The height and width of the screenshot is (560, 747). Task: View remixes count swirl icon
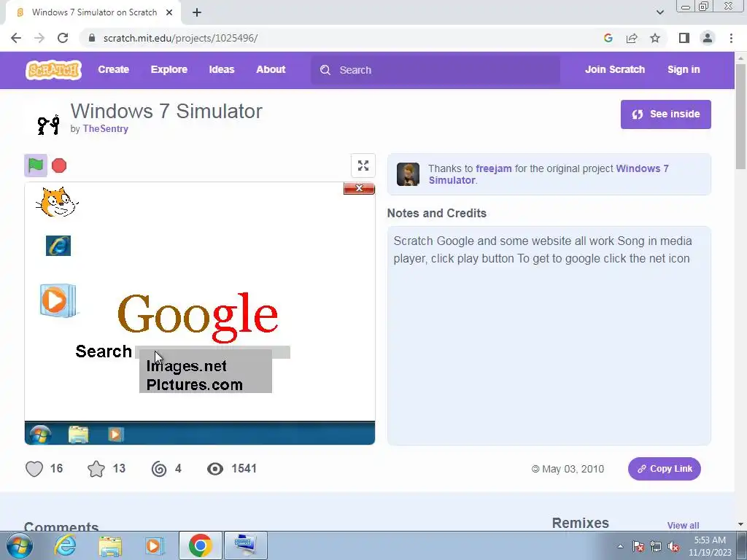click(159, 469)
